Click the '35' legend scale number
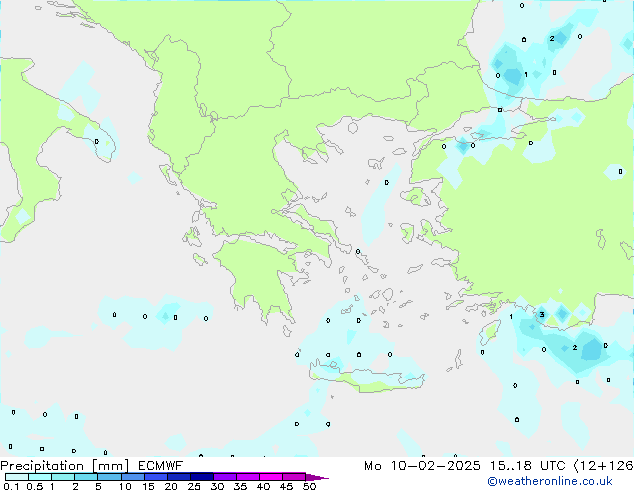634x490 pixels. (x=240, y=486)
